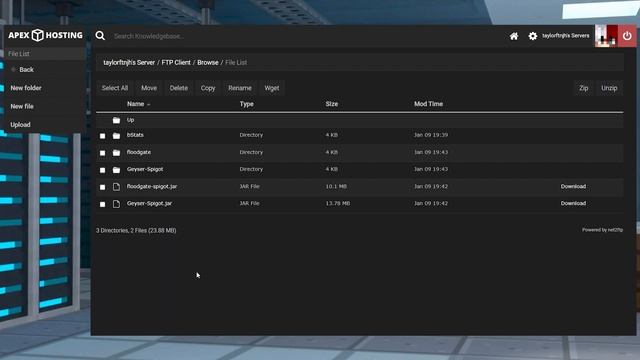Click the Up folder icon
The width and height of the screenshot is (640, 360).
(x=116, y=120)
